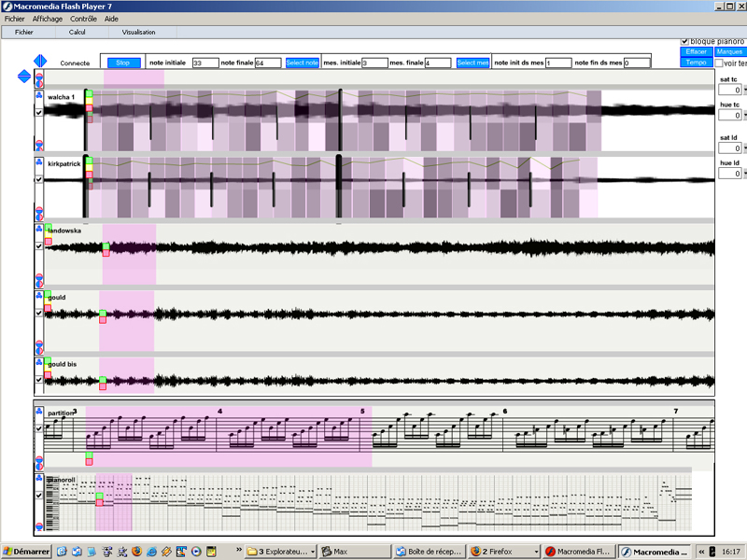
Task: Click the blue track icon for gould
Action: click(x=39, y=296)
